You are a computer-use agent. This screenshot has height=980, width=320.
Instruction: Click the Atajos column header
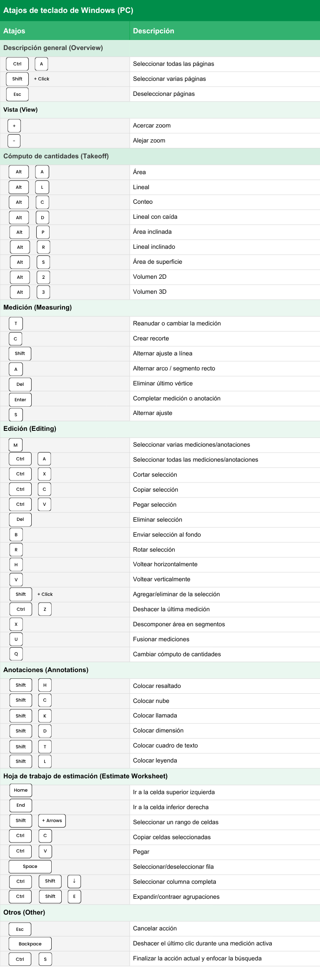(14, 31)
